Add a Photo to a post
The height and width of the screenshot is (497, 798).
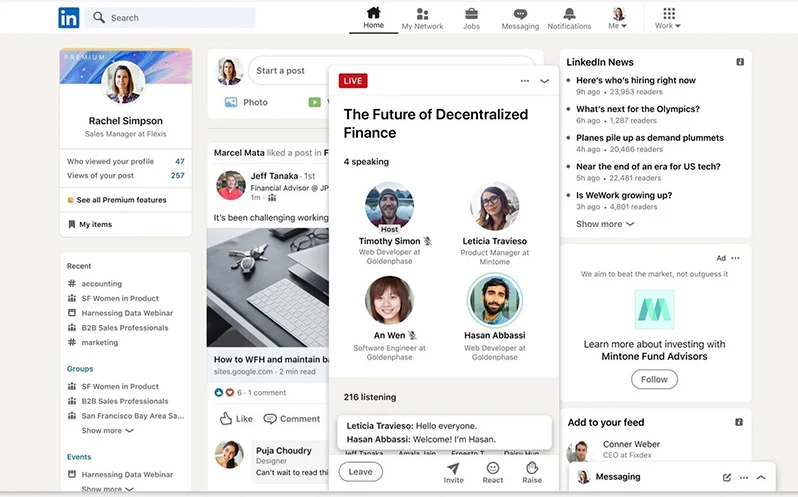(x=246, y=102)
